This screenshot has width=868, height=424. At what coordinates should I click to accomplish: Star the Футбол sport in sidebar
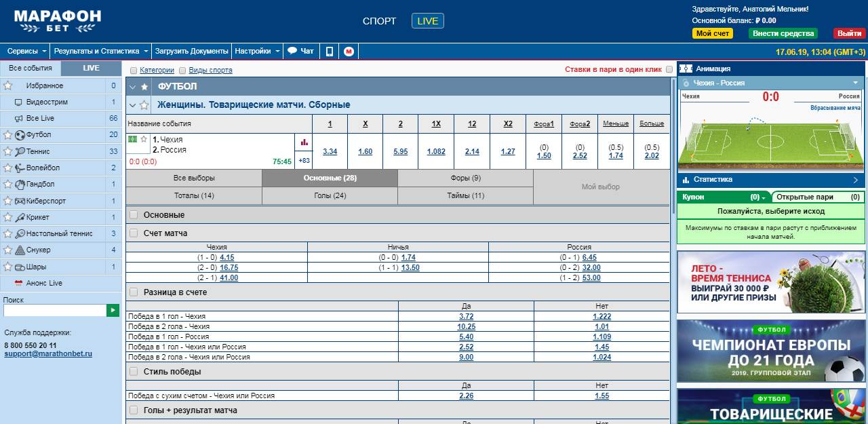8,134
